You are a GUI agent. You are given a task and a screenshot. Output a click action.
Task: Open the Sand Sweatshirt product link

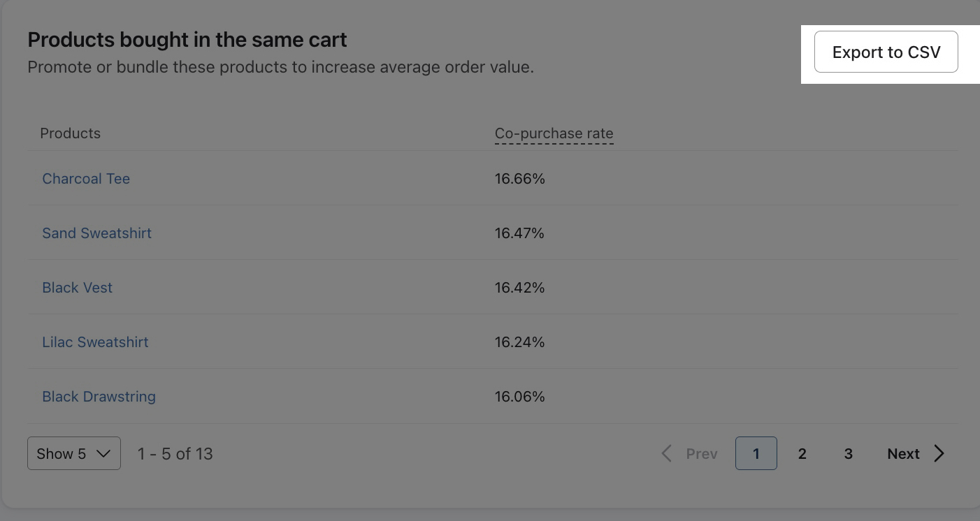click(96, 233)
